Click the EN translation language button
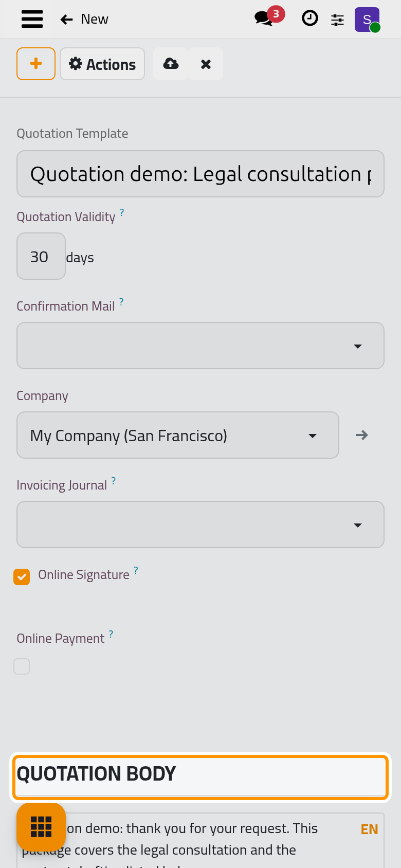Screen dimensions: 401x868 coord(369,829)
